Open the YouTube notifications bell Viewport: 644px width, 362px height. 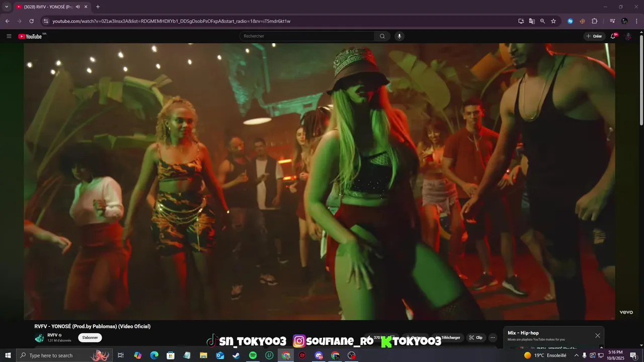click(613, 36)
